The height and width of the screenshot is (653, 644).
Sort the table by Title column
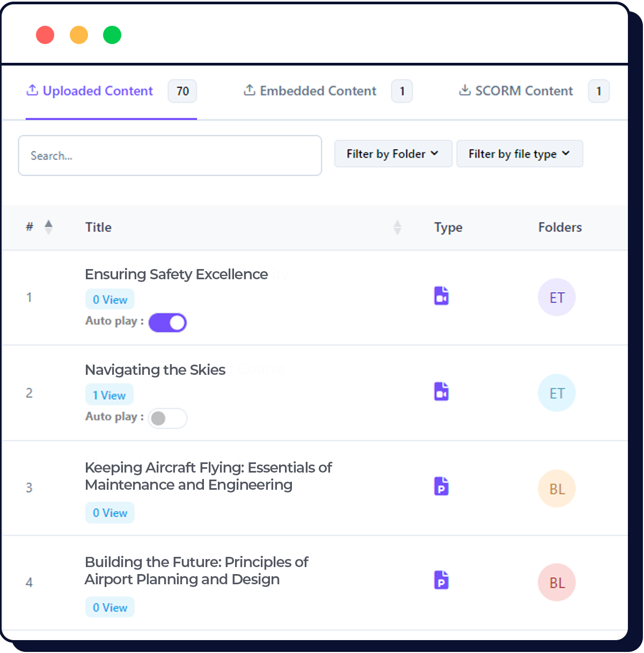click(x=397, y=228)
